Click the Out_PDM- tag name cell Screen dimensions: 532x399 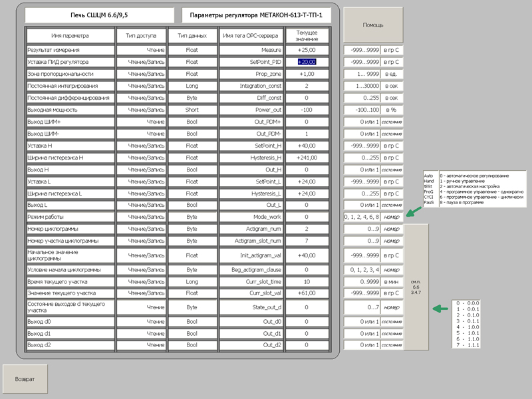[x=251, y=134]
